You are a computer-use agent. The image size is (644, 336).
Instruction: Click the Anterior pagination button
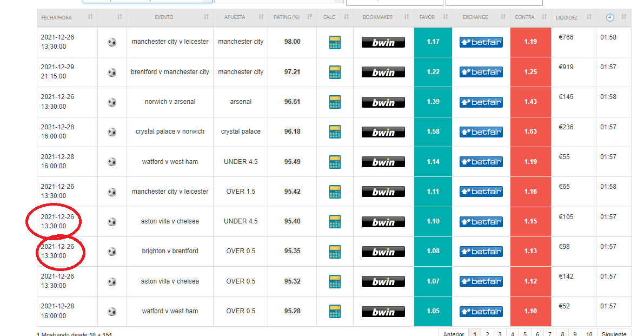pyautogui.click(x=454, y=333)
